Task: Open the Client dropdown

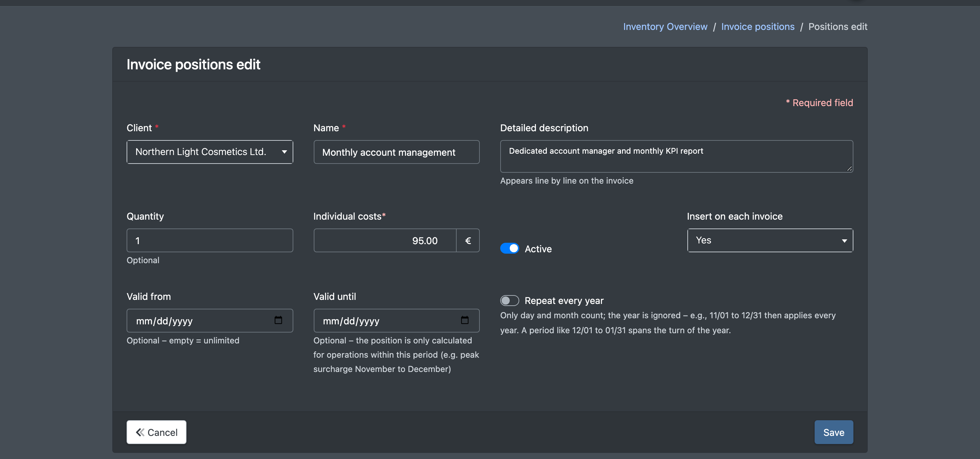Action: click(210, 152)
